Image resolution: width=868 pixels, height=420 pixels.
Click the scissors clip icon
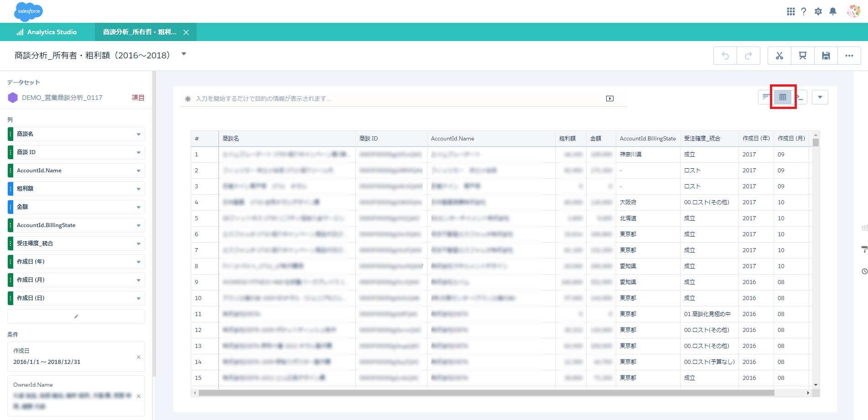779,56
